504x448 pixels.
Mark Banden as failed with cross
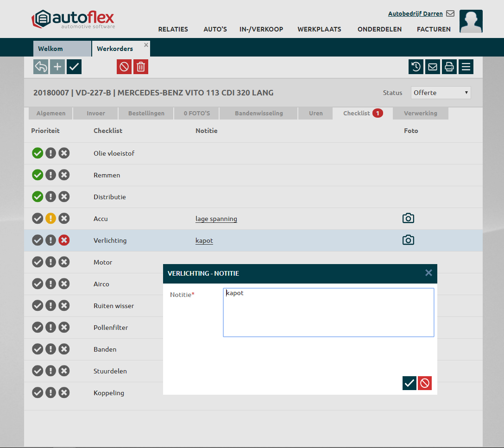point(64,349)
